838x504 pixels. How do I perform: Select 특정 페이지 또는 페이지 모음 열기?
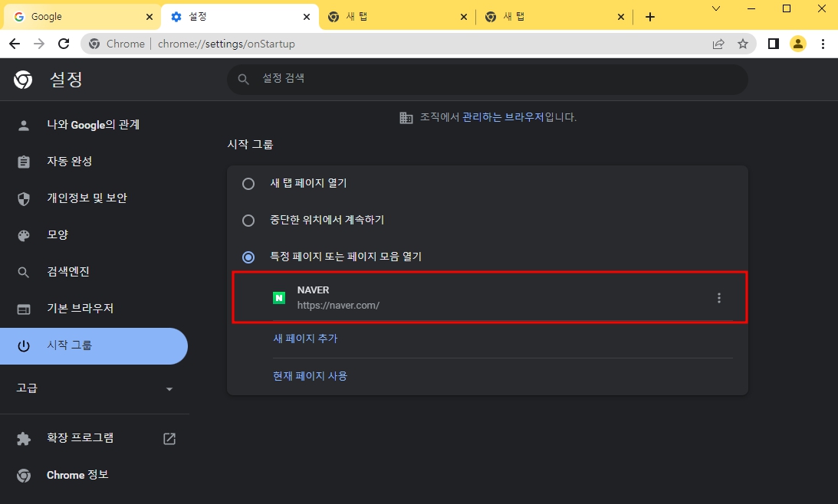click(248, 257)
